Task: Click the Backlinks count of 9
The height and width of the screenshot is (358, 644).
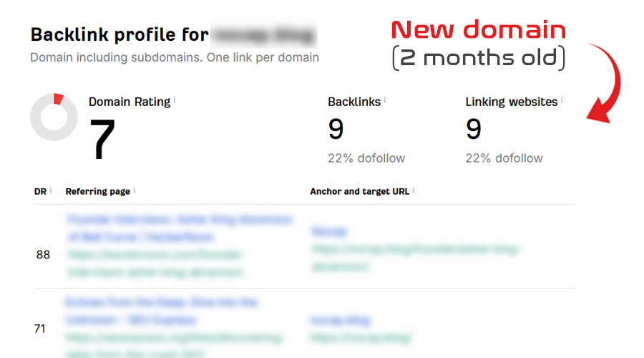Action: 336,130
